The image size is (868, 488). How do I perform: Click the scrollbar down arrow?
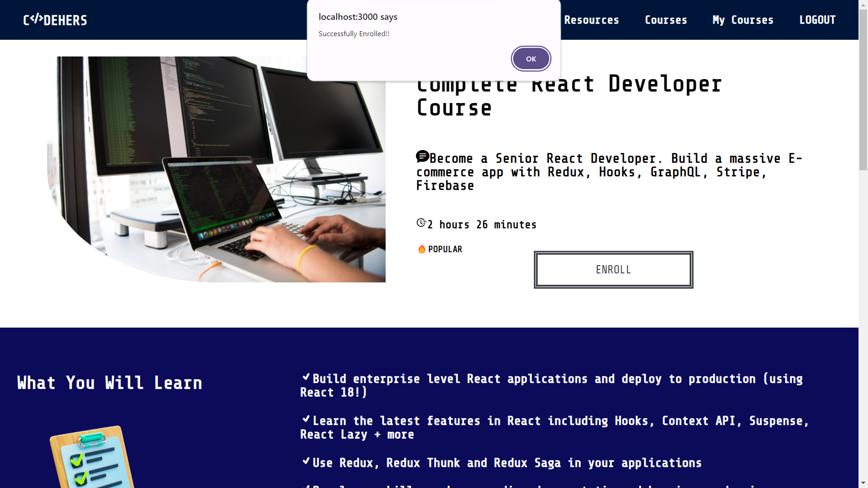point(863,483)
